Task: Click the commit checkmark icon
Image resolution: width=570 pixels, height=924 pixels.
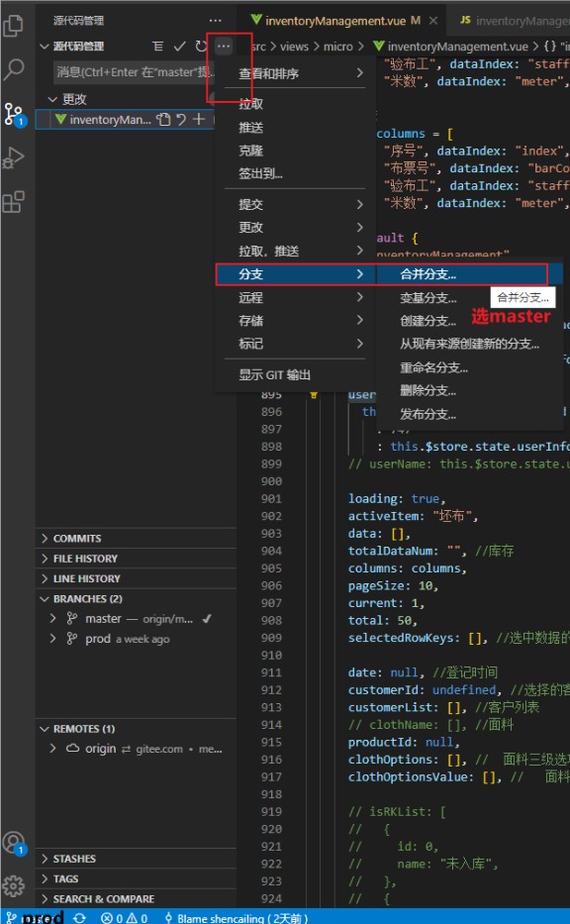Action: click(179, 46)
